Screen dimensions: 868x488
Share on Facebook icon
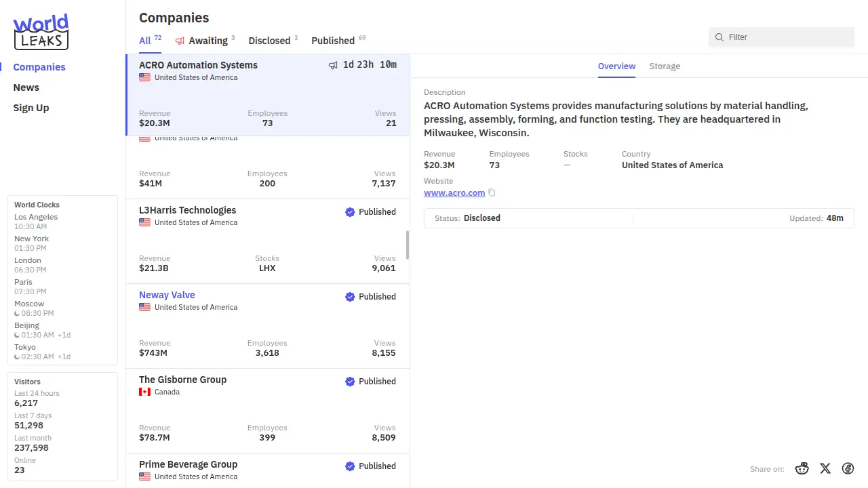[x=848, y=468]
